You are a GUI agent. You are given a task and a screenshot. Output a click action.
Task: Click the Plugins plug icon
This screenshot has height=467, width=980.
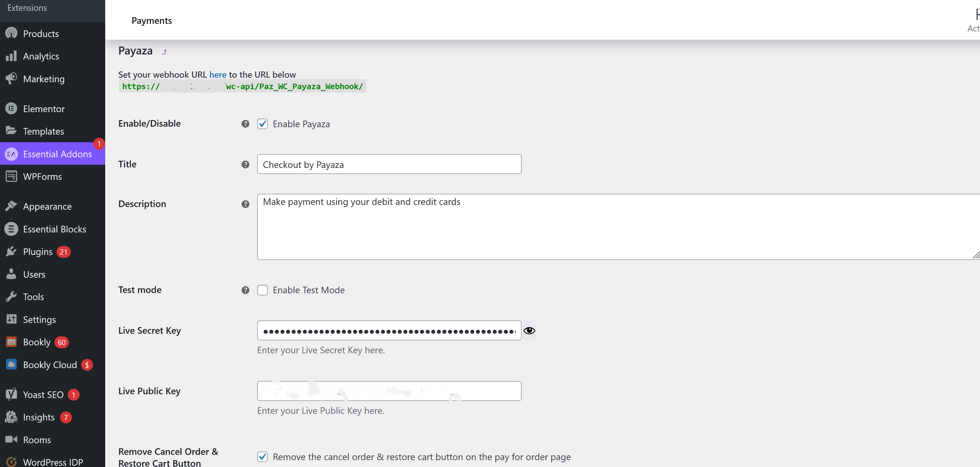[x=11, y=251]
